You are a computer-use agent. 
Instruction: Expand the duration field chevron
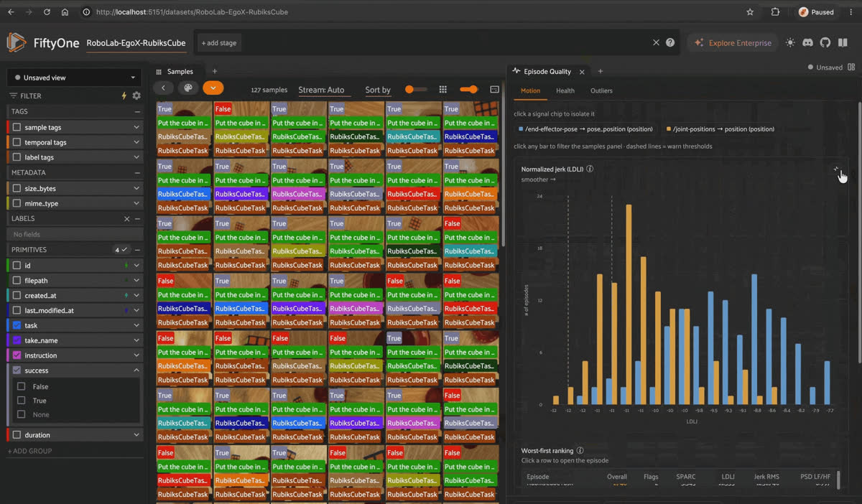pyautogui.click(x=136, y=434)
